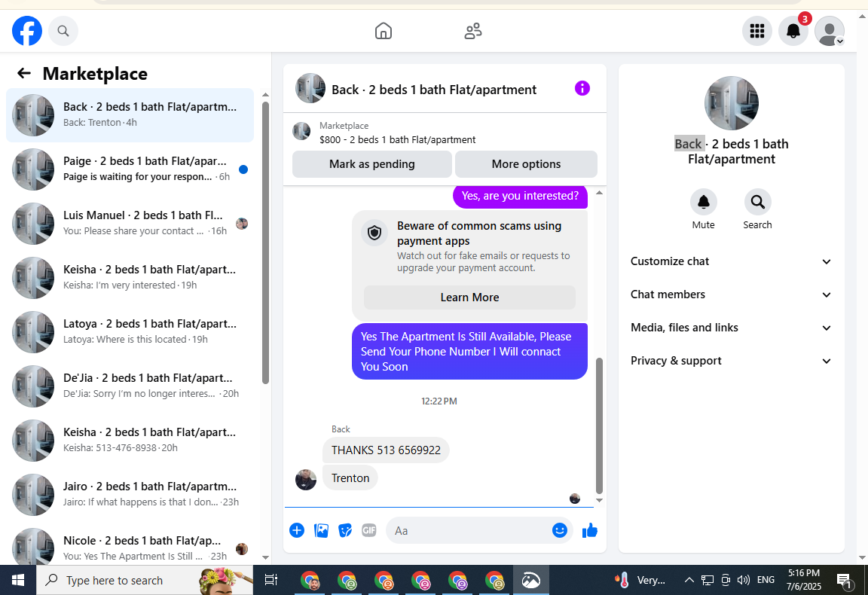Click the chat messages scrollbar thumb
Screen dimensions: 868x595
pyautogui.click(x=599, y=425)
